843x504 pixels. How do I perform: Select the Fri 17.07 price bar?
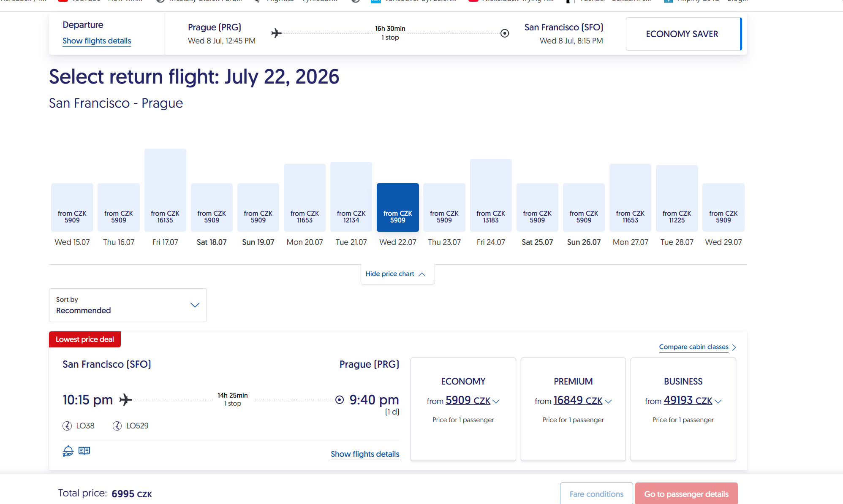point(165,190)
